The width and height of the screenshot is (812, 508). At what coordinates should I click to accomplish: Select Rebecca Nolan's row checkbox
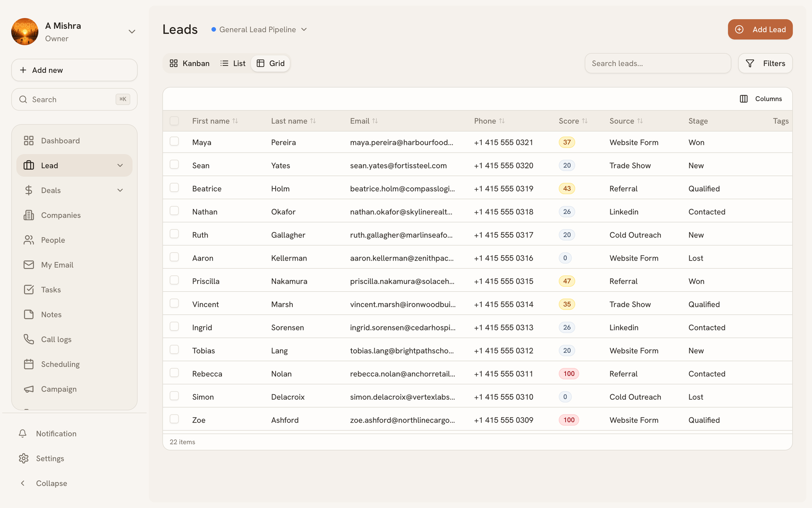click(174, 373)
